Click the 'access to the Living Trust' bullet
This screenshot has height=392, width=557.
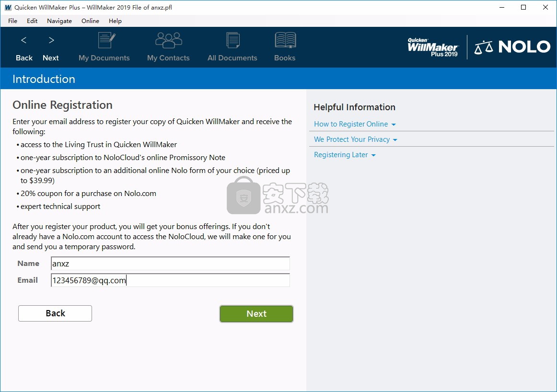pyautogui.click(x=97, y=145)
